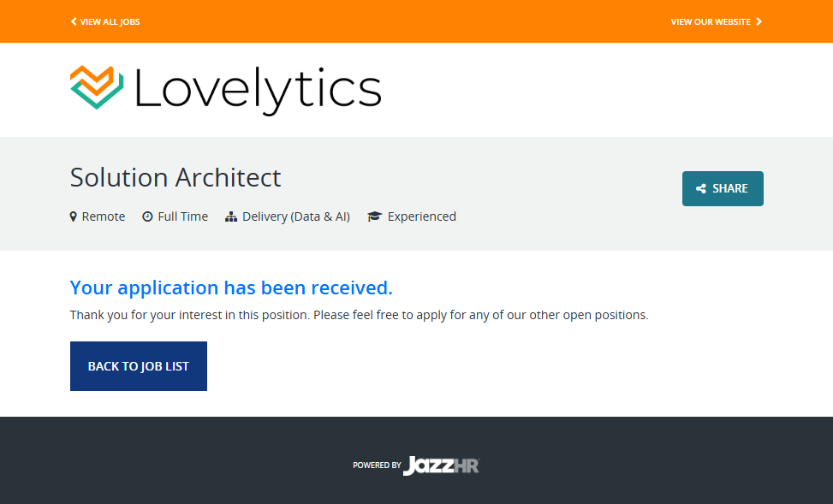Click the right chevron after View Our Website
This screenshot has height=504, width=833.
[759, 21]
